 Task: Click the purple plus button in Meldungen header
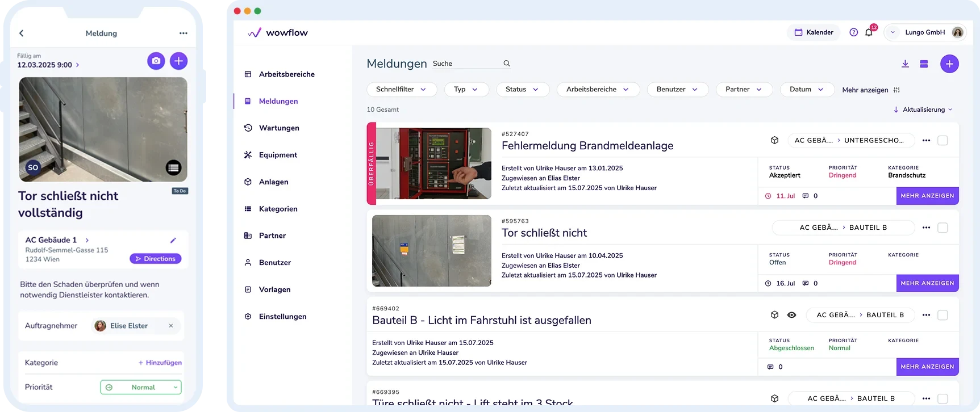point(949,64)
